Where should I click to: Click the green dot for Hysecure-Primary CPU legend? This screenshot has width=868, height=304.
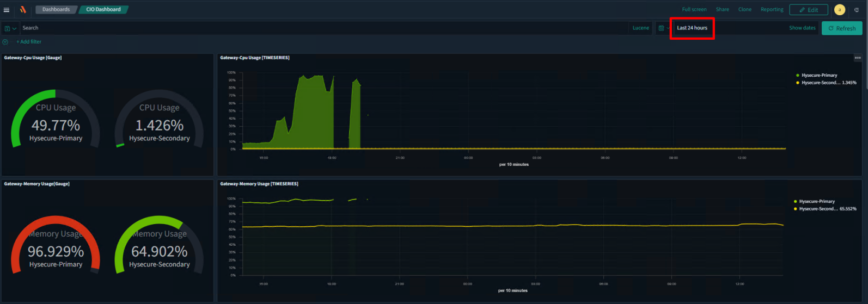pos(798,76)
